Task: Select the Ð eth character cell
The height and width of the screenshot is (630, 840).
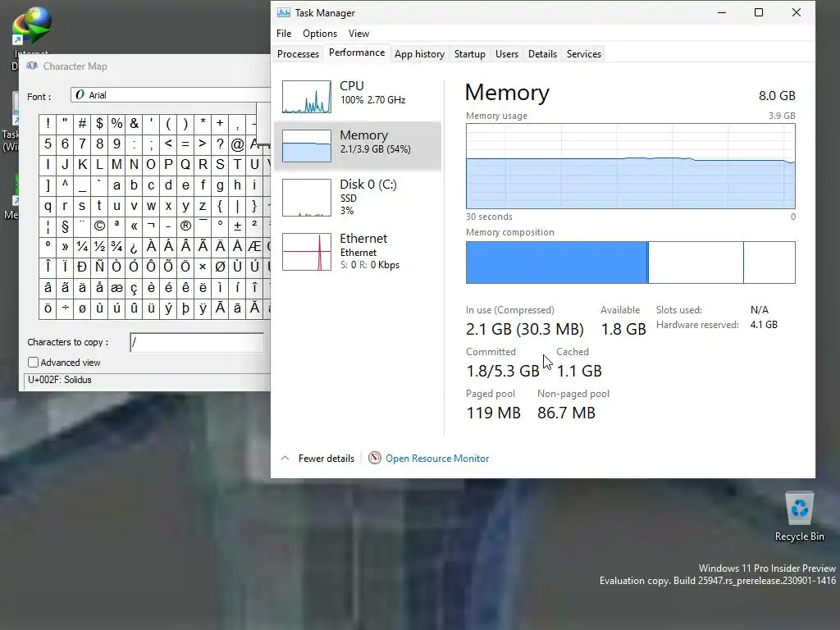Action: pos(82,267)
